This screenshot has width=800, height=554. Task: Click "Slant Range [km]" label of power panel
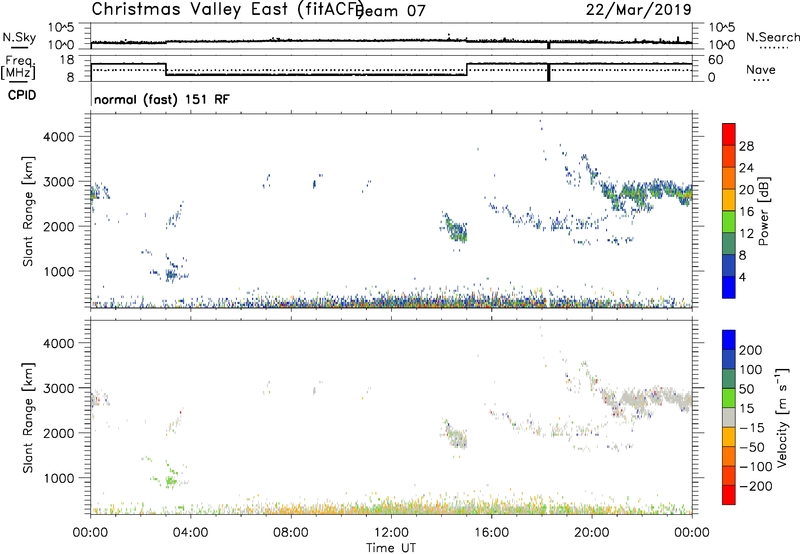[x=28, y=211]
